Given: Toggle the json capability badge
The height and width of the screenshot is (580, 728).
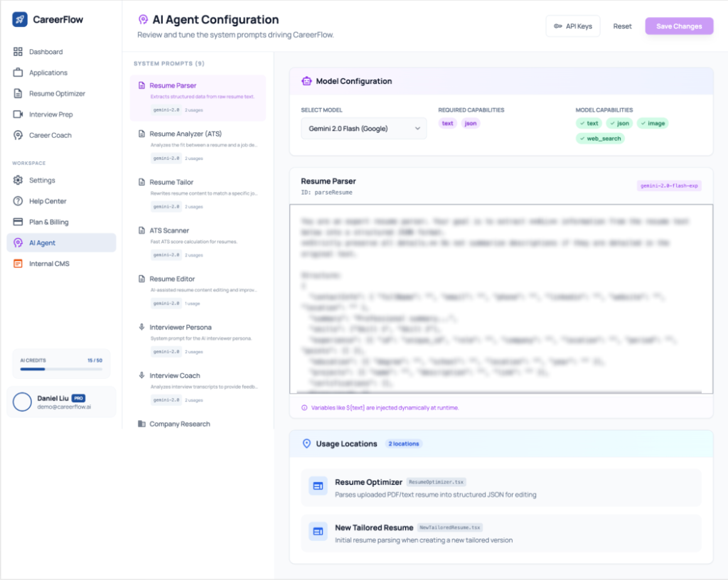Looking at the screenshot, I should click(619, 123).
